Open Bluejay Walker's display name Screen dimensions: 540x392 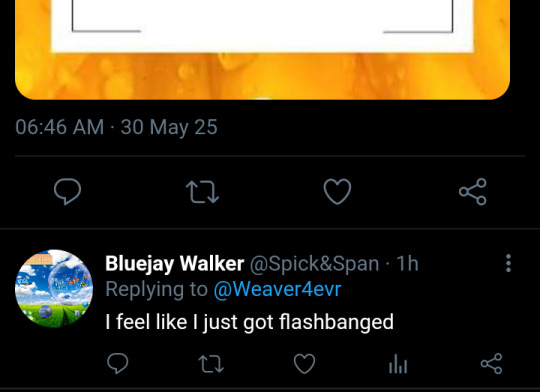(x=175, y=264)
